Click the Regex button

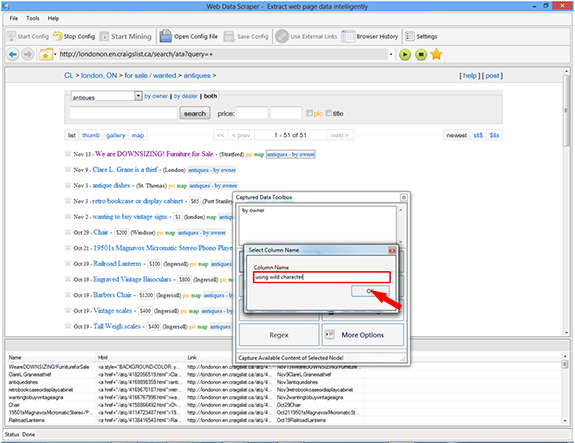(x=279, y=335)
